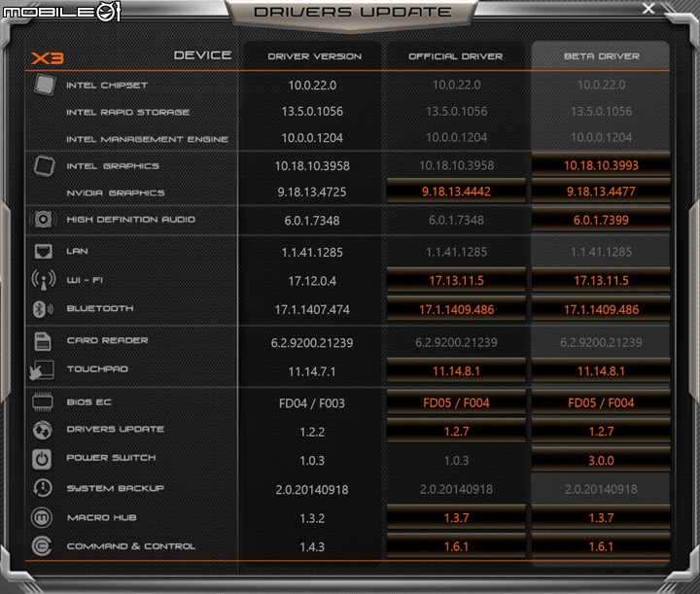Select the Driver Version column header
Screen dimensions: 700x594
click(314, 56)
